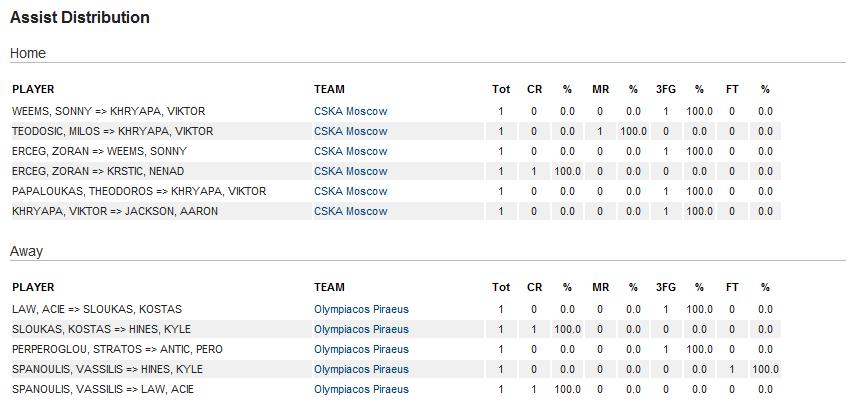Select the Away section label

point(27,251)
